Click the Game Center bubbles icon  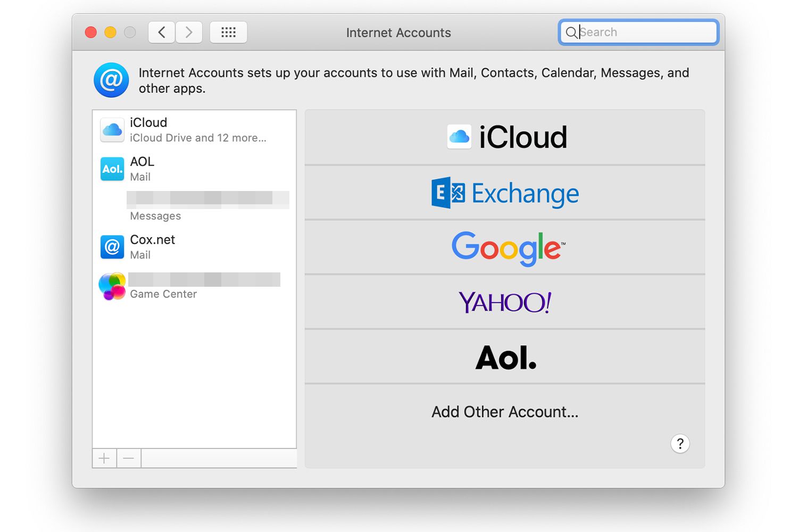click(112, 286)
